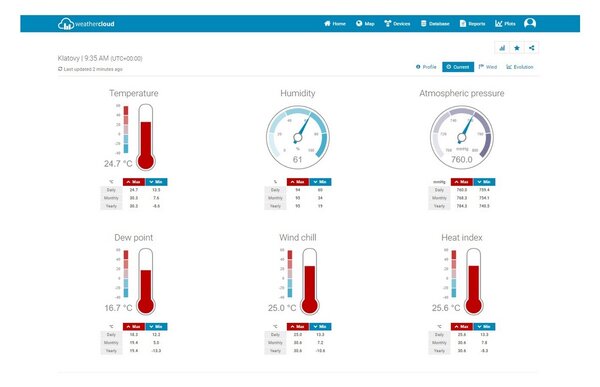This screenshot has height=387, width=600.
Task: Open the user account avatar icon
Action: point(530,23)
